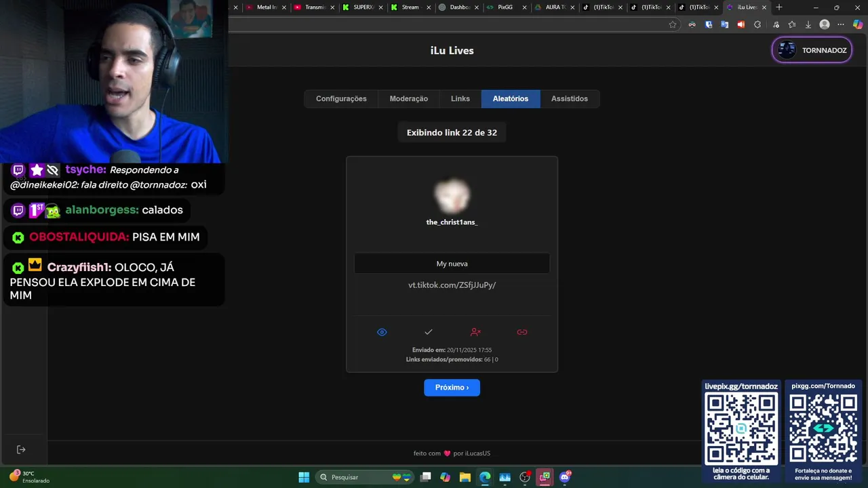
Task: Open the TORNNADOZ profile button
Action: [812, 50]
